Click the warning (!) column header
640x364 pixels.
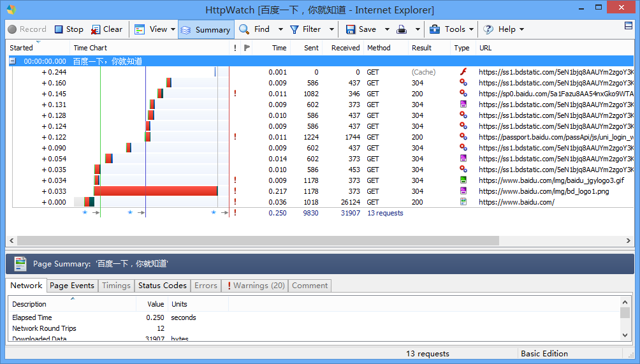(x=235, y=48)
